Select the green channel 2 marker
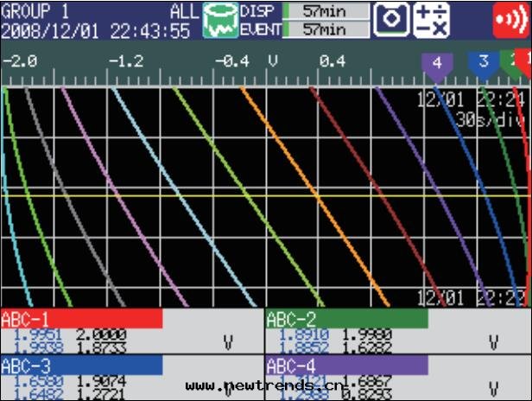This screenshot has width=532, height=401. point(508,65)
